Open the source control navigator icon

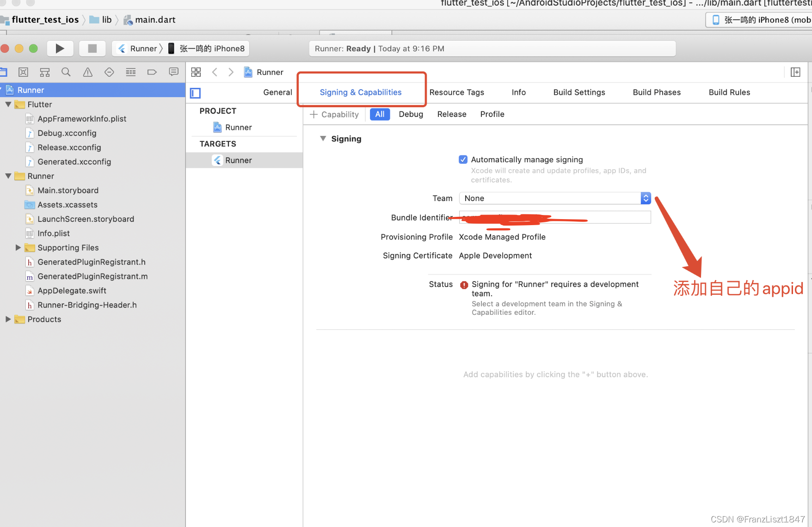pos(23,72)
